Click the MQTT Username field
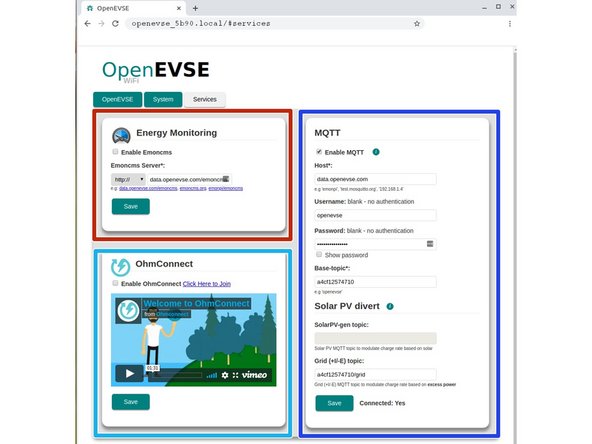 375,215
